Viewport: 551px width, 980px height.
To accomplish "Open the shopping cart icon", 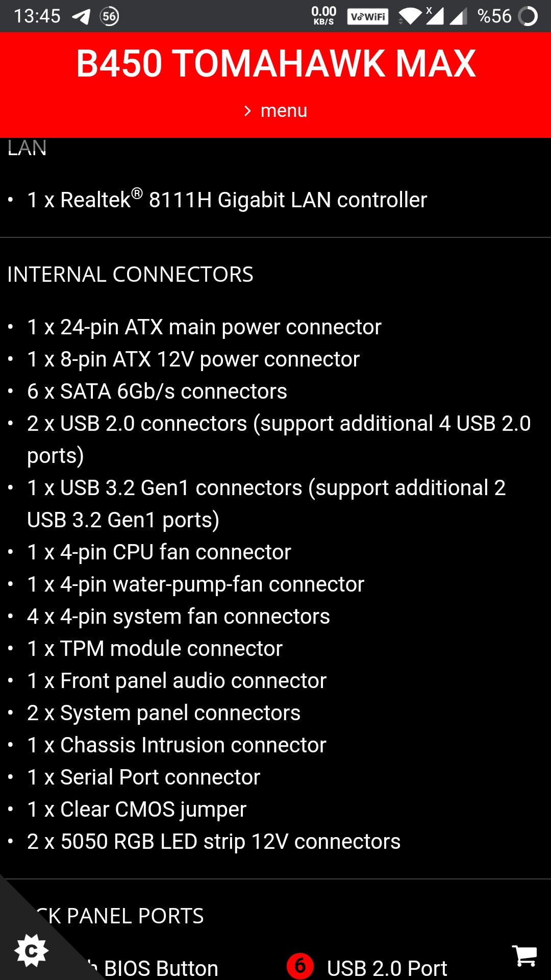I will (524, 955).
